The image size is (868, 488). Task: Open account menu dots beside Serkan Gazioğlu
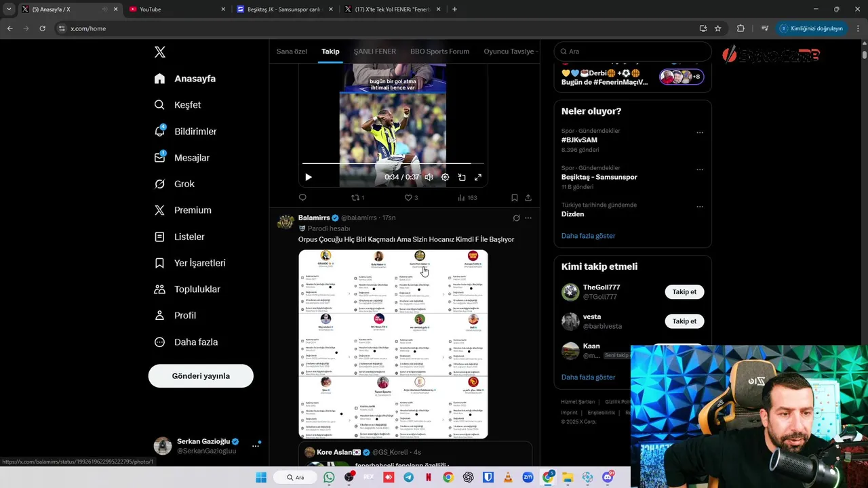point(256,446)
